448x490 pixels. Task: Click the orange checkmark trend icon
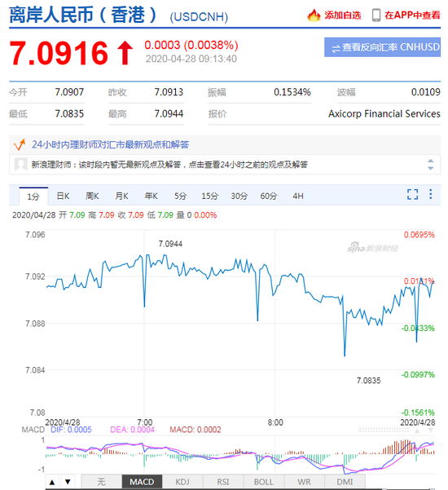point(20,144)
